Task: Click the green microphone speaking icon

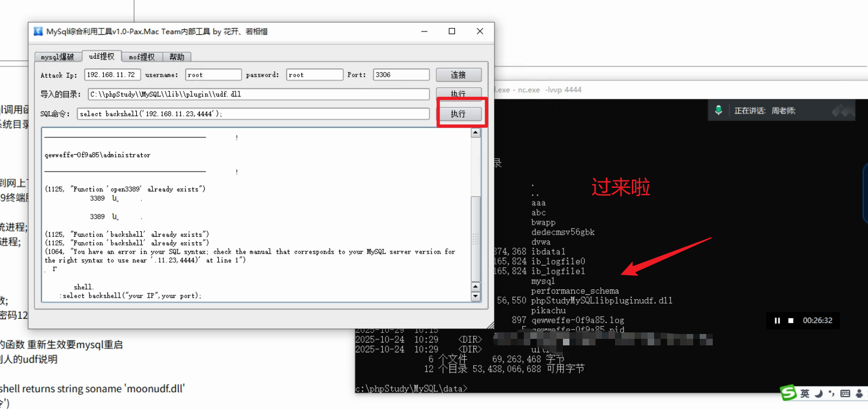Action: click(x=719, y=110)
